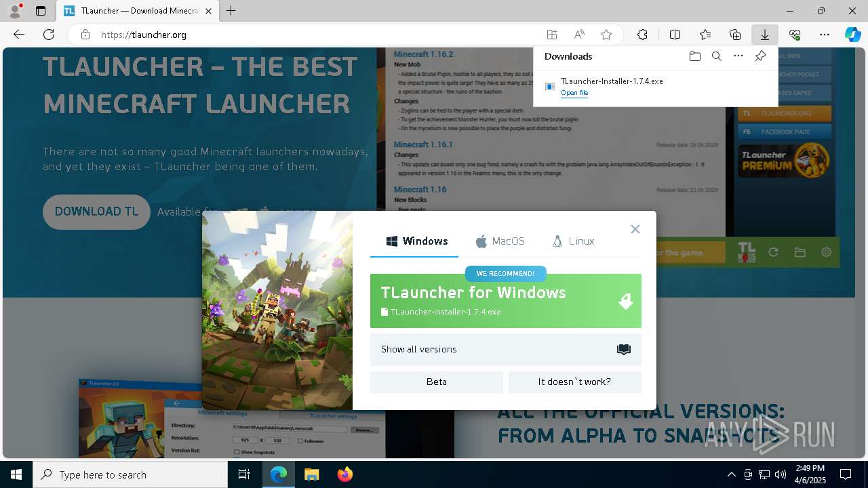Viewport: 868px width, 488px height.
Task: Pin the Downloads panel
Action: pos(760,56)
